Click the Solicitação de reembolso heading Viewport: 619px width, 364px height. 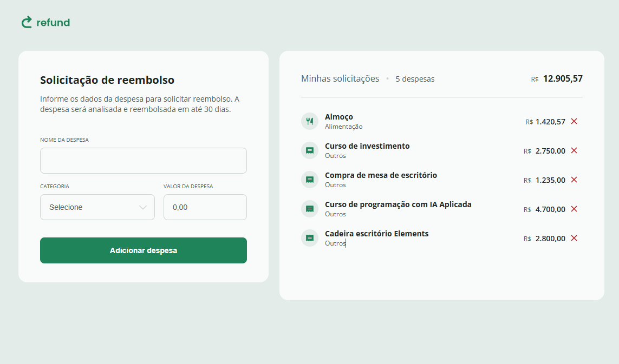[107, 80]
